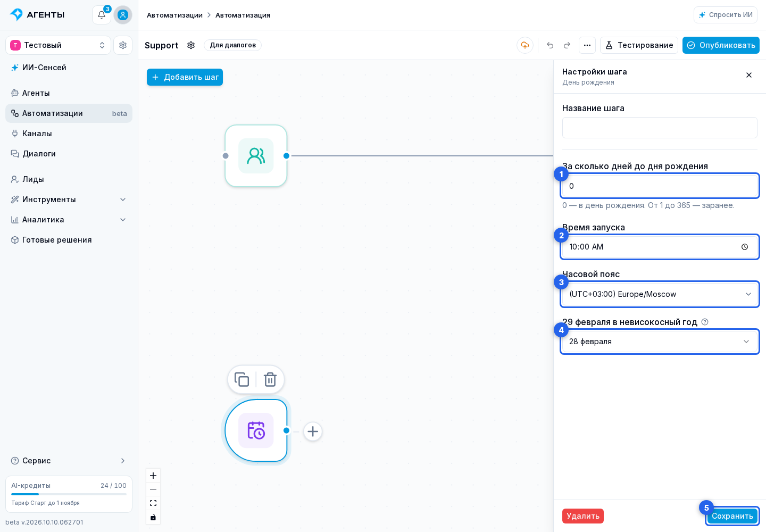Close the step settings panel

point(749,75)
